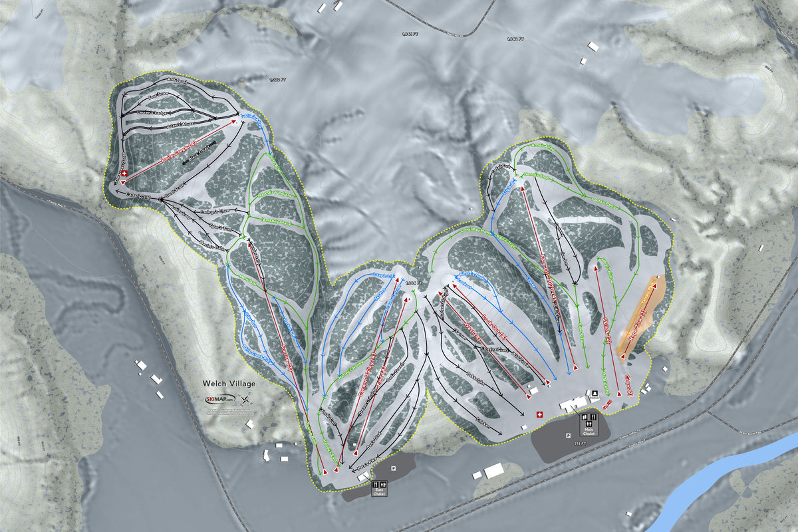This screenshot has height=532, width=798.
Task: Click the food icon inside the Main Chalet box
Action: tap(593, 417)
